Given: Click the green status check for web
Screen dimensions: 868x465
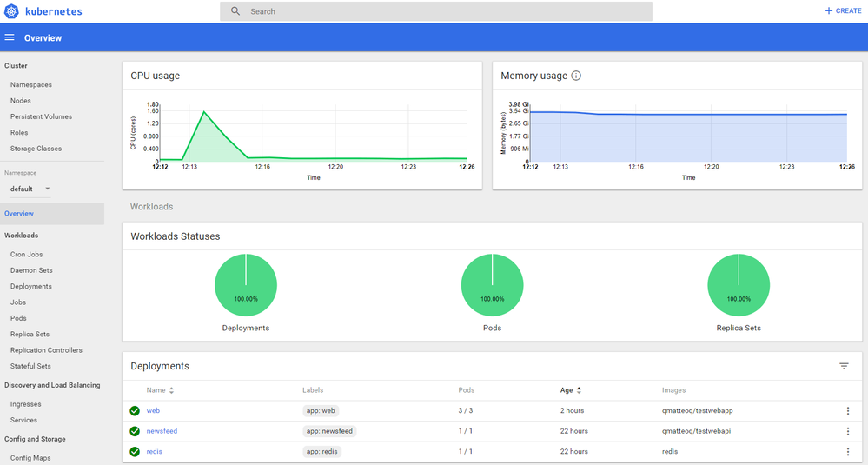Looking at the screenshot, I should coord(135,411).
